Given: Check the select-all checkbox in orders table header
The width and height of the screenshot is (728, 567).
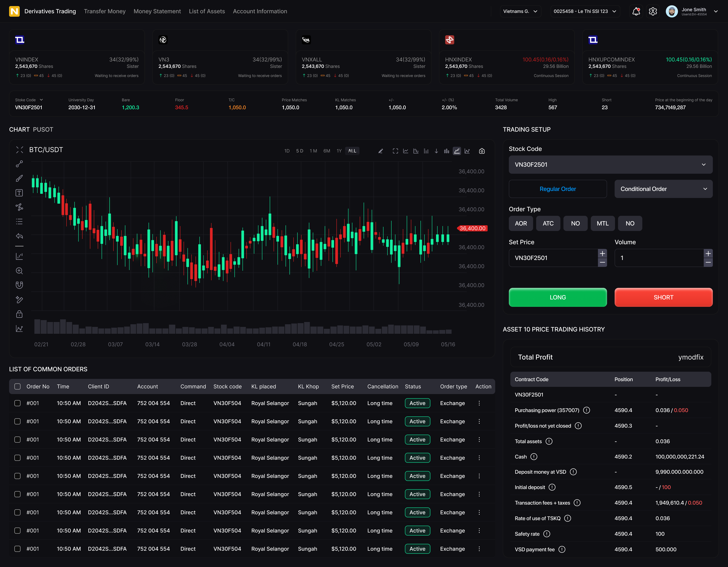Looking at the screenshot, I should click(17, 386).
